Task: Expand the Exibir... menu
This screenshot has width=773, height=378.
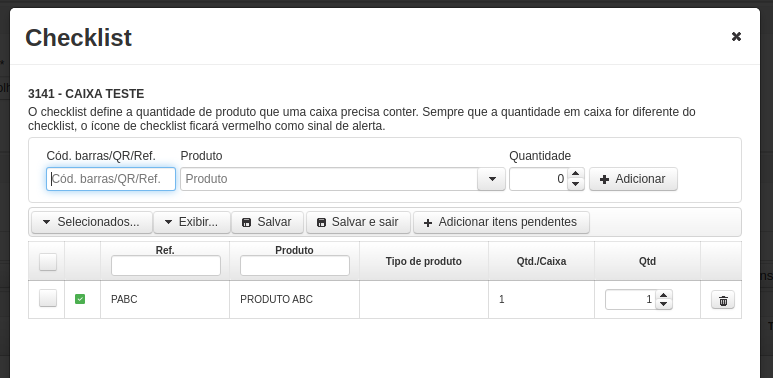Action: point(192,222)
